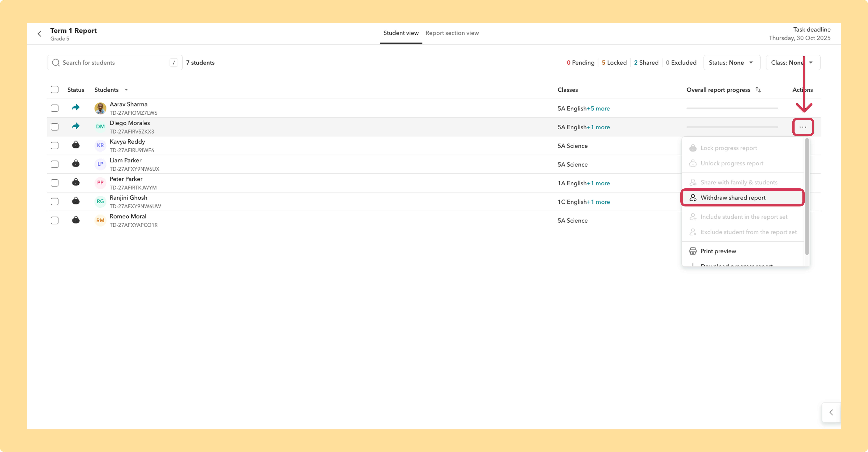The width and height of the screenshot is (868, 452).
Task: Toggle the select-all students checkbox
Action: click(x=55, y=89)
